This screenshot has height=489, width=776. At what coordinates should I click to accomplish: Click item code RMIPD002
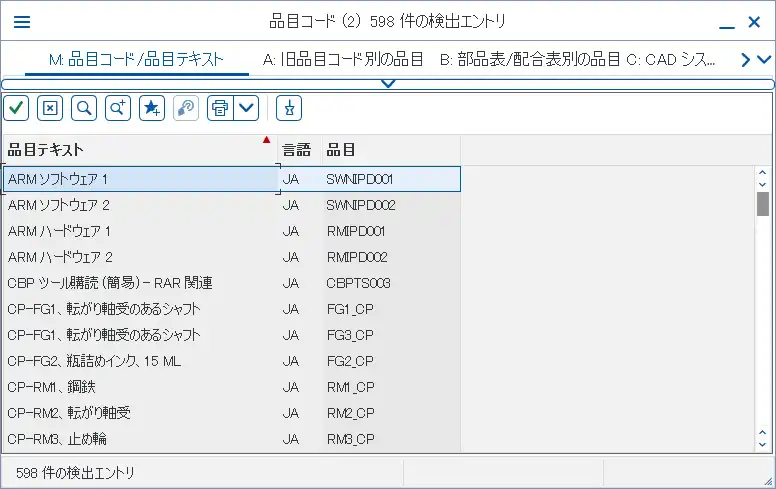pos(357,257)
